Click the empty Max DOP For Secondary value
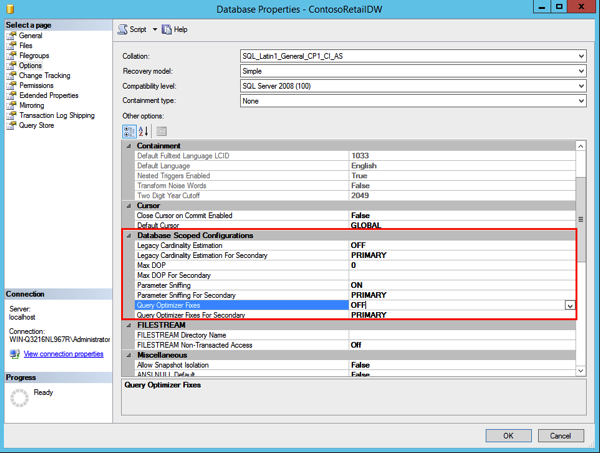The image size is (600, 453). point(462,275)
